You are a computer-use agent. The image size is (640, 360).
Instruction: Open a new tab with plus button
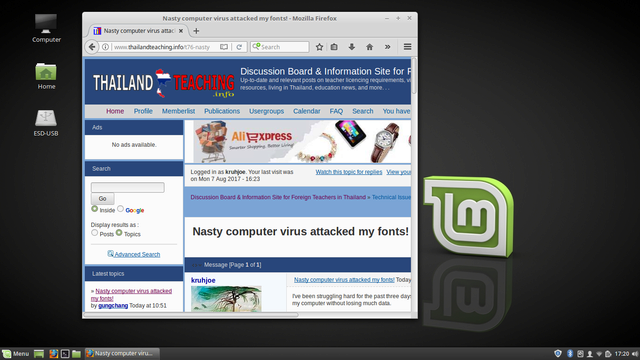(196, 31)
